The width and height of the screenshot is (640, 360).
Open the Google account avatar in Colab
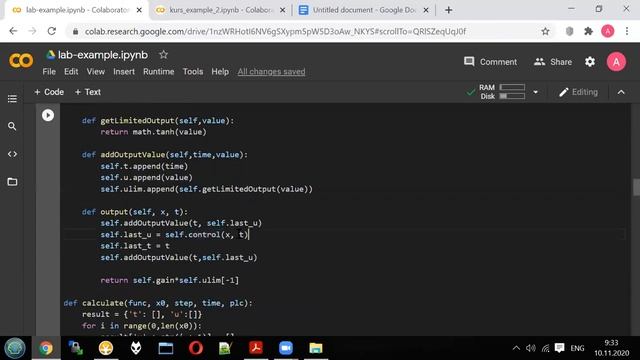pos(616,62)
